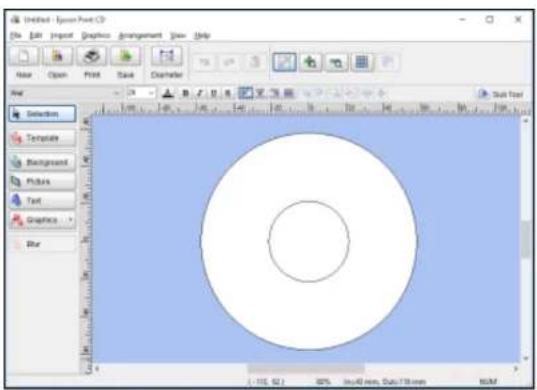Click the zoom percentage in status bar

tap(323, 381)
